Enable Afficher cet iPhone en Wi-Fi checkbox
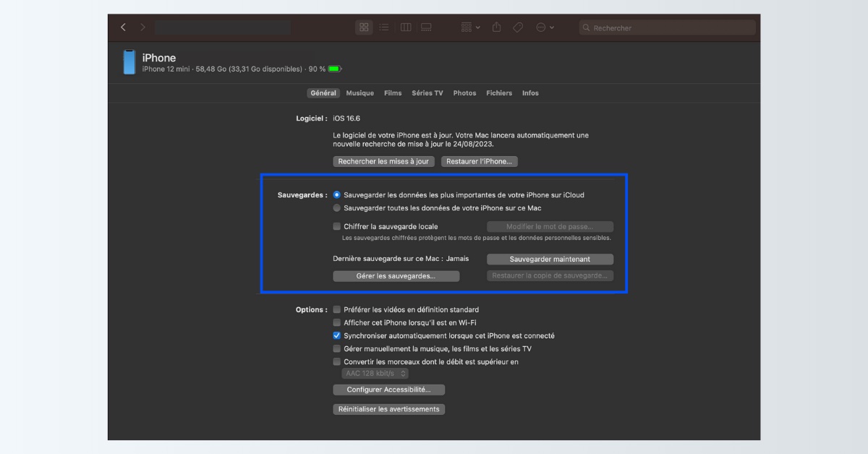Image resolution: width=868 pixels, height=454 pixels. (x=337, y=322)
